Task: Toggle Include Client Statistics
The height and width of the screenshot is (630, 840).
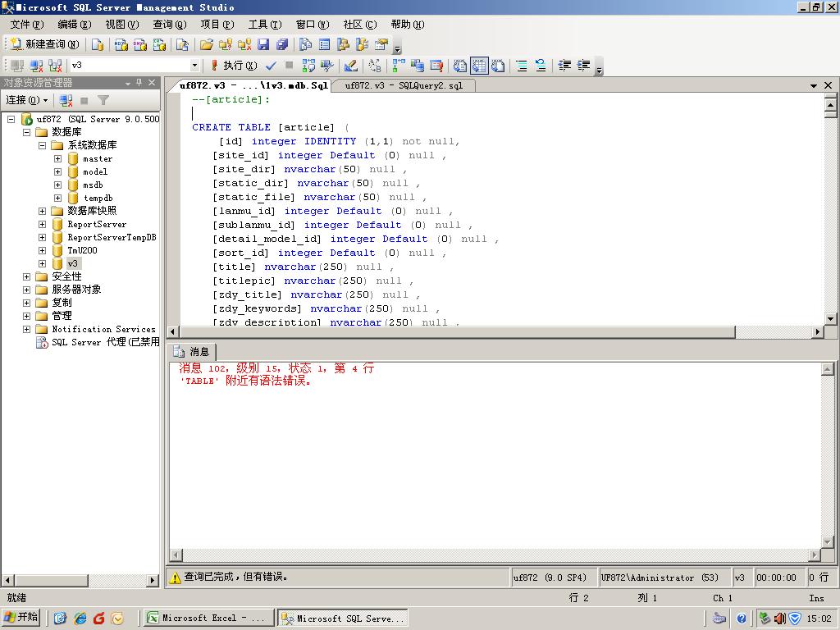Action: point(418,66)
